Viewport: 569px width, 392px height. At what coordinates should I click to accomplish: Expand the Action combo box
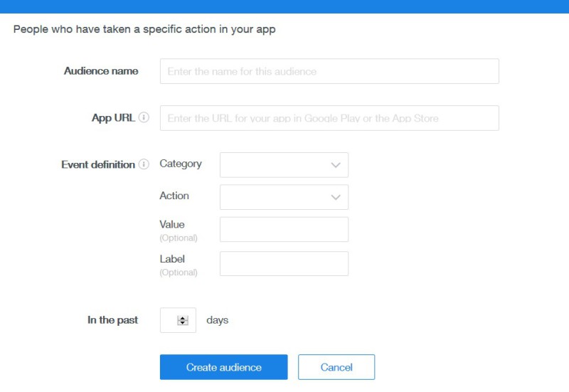pyautogui.click(x=283, y=197)
